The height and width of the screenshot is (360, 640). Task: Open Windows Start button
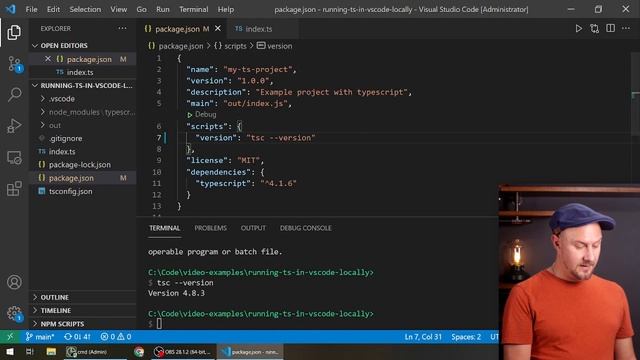pos(10,351)
